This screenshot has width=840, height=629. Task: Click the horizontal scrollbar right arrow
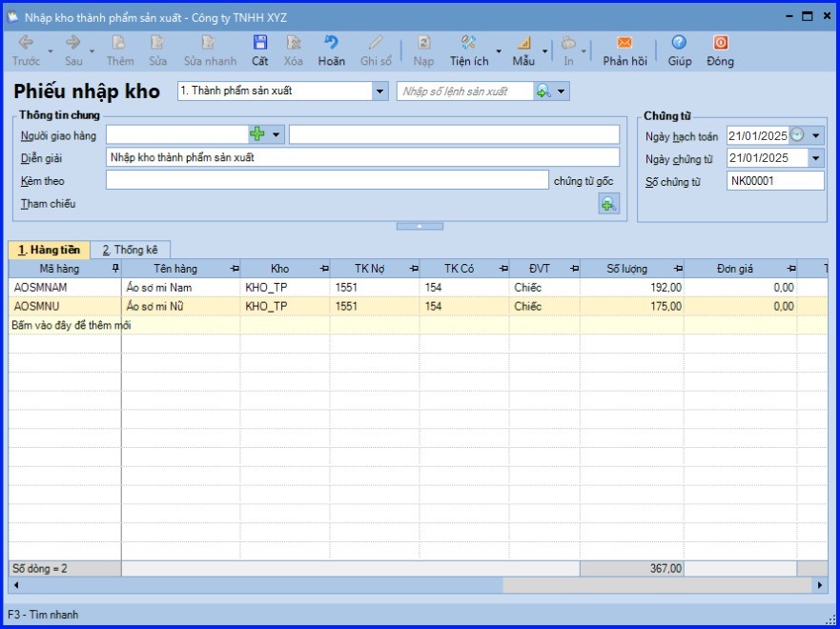tap(821, 584)
